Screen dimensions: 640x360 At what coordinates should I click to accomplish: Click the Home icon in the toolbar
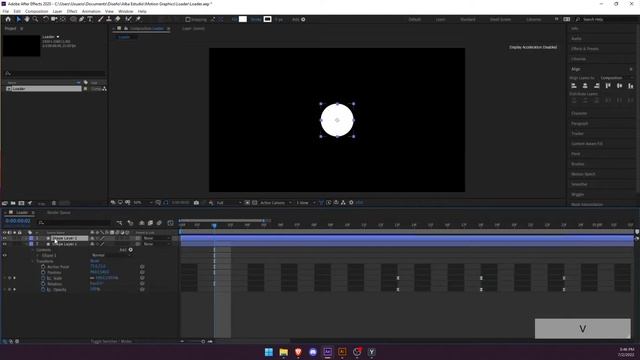point(8,19)
